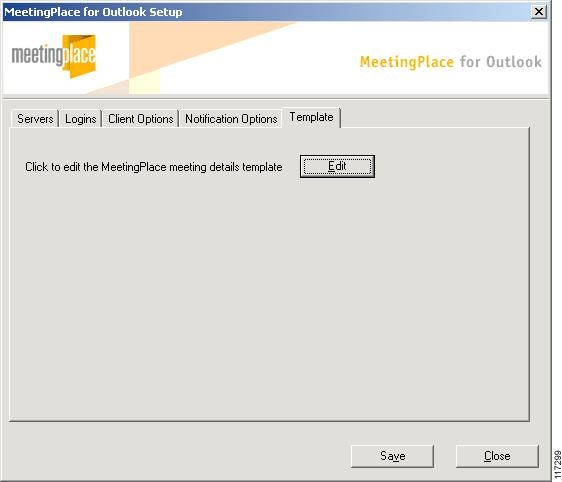
Task: Close the setup window with X
Action: click(539, 12)
